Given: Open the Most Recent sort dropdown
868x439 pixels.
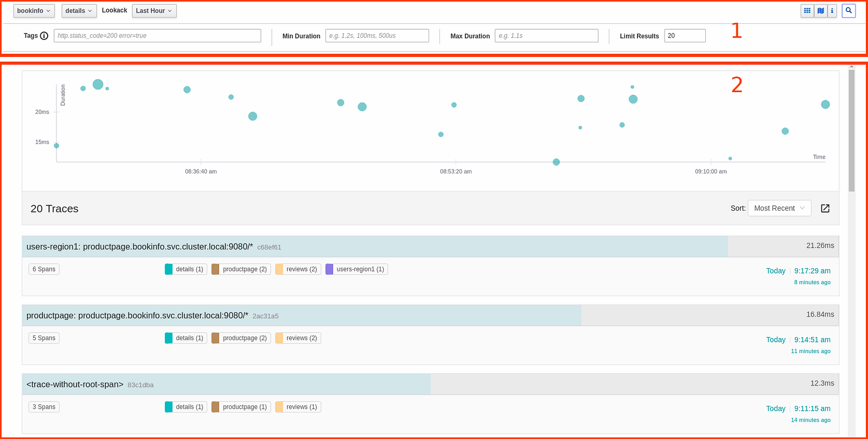Looking at the screenshot, I should (x=780, y=208).
